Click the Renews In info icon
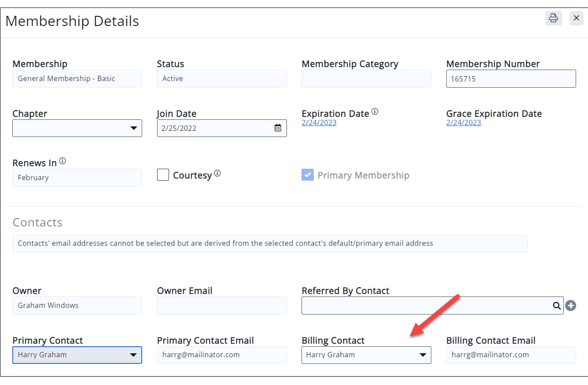 [x=62, y=161]
